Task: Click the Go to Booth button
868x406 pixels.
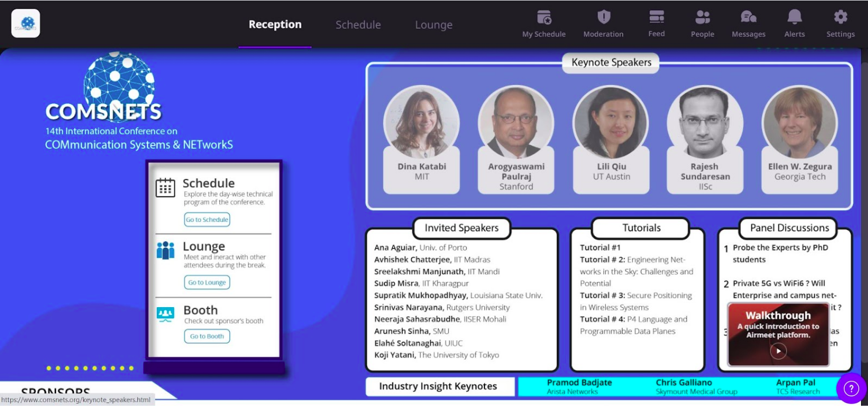Action: (207, 336)
